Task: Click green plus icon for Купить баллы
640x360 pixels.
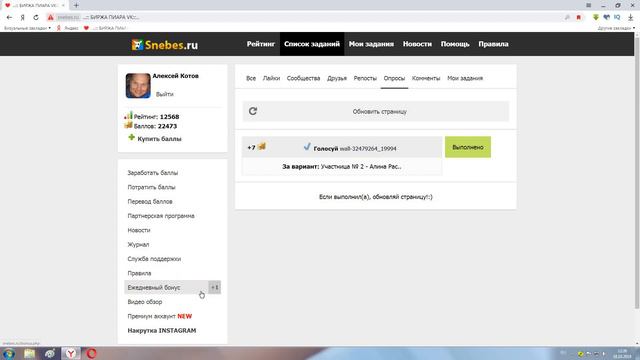Action: [x=131, y=138]
